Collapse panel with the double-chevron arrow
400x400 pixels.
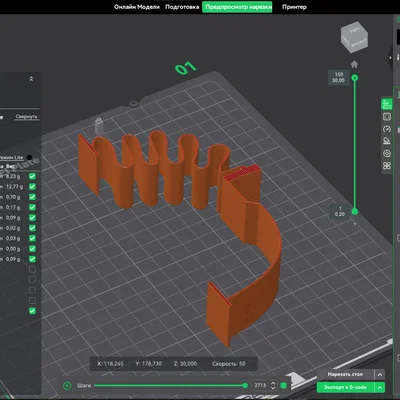(31, 79)
